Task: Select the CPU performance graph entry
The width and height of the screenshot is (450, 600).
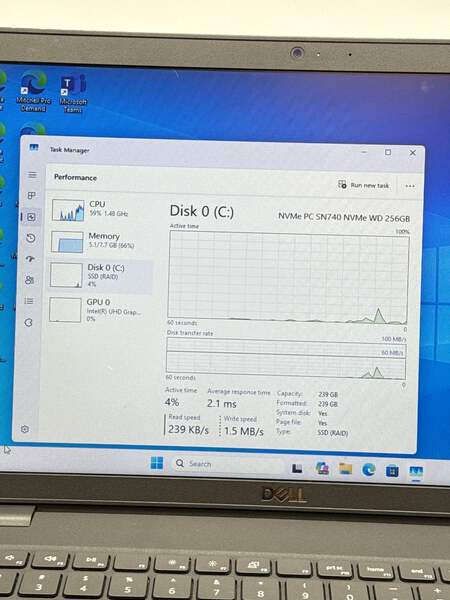Action: coord(101,210)
